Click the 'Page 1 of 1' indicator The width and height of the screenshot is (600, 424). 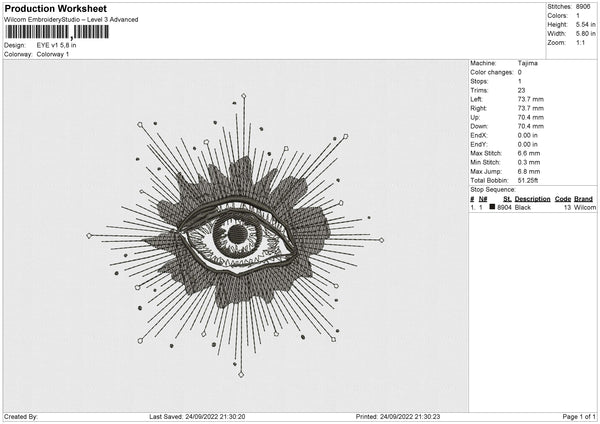pos(579,416)
